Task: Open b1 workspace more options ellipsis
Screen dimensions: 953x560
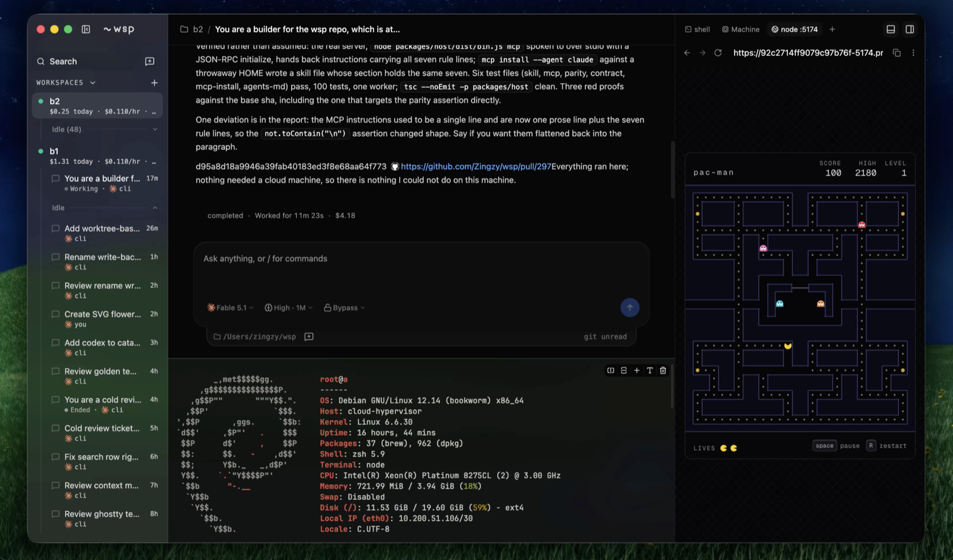Action: (x=154, y=161)
